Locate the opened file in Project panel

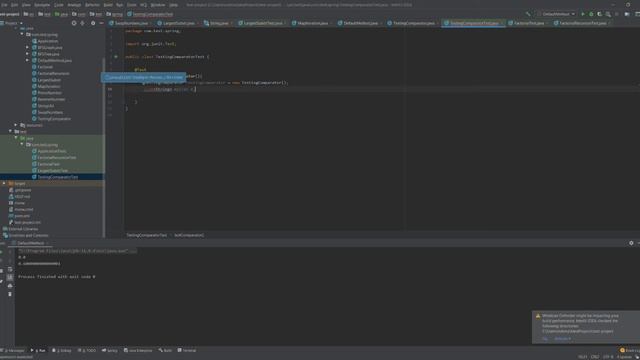(74, 23)
